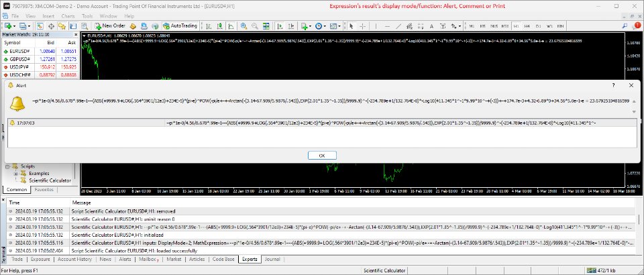Click the Scientific Calculator script icon in Navigator
Viewport: 644px width, 275px height.
click(24, 180)
